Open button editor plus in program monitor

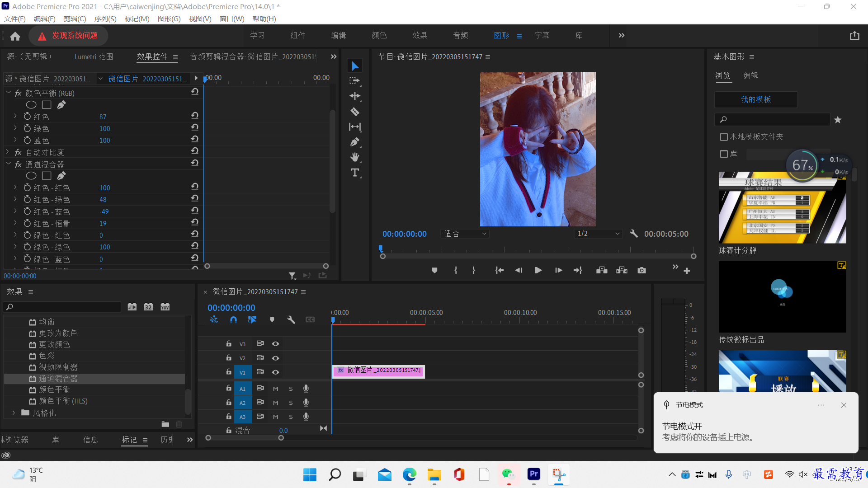click(x=687, y=271)
